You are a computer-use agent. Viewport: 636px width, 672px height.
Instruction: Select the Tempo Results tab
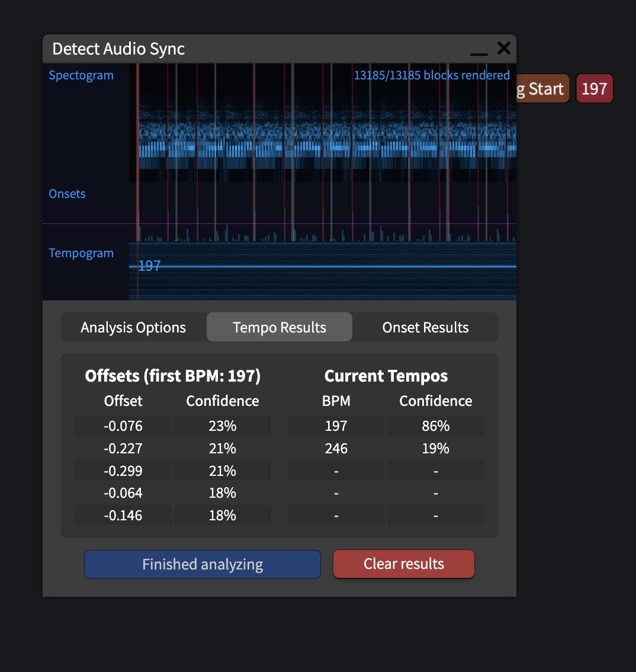pos(280,328)
